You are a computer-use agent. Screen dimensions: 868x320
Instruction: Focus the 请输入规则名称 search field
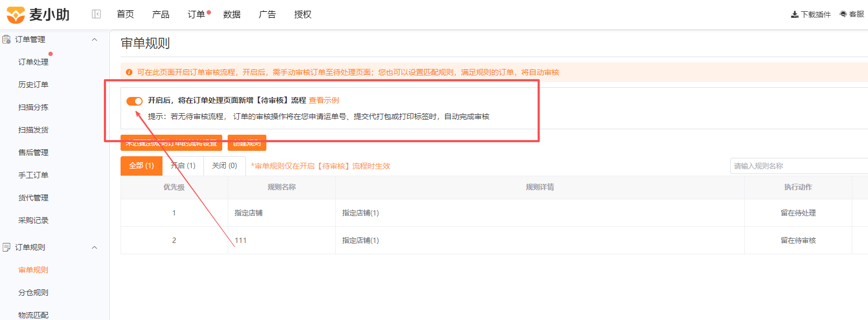pos(799,166)
